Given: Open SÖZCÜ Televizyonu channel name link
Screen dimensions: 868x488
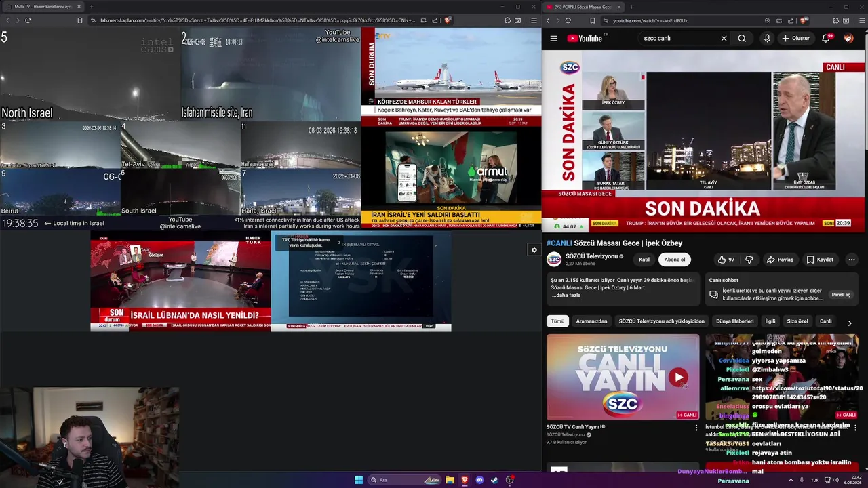Looking at the screenshot, I should point(592,256).
